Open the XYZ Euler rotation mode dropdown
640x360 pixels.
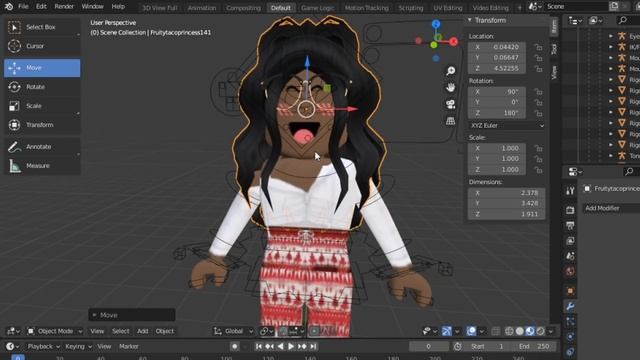[507, 126]
